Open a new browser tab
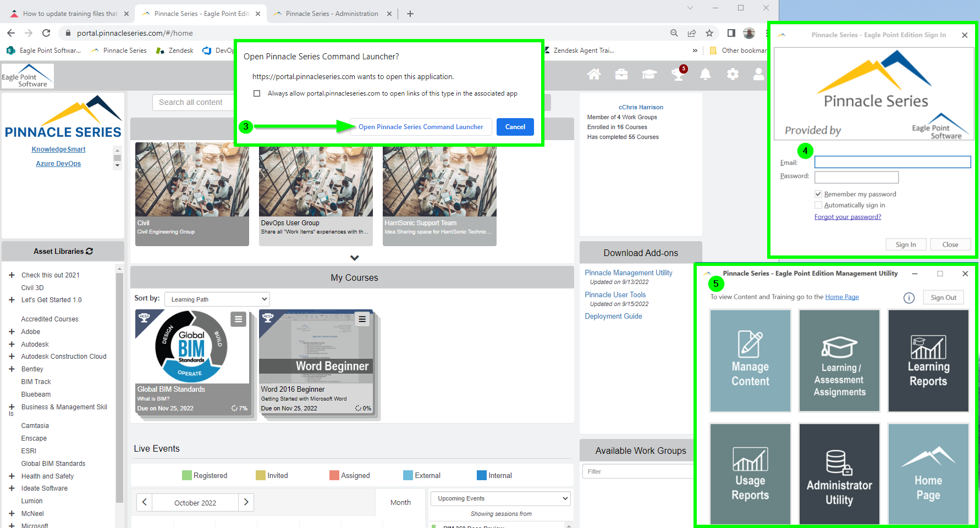The image size is (980, 528). pyautogui.click(x=410, y=14)
